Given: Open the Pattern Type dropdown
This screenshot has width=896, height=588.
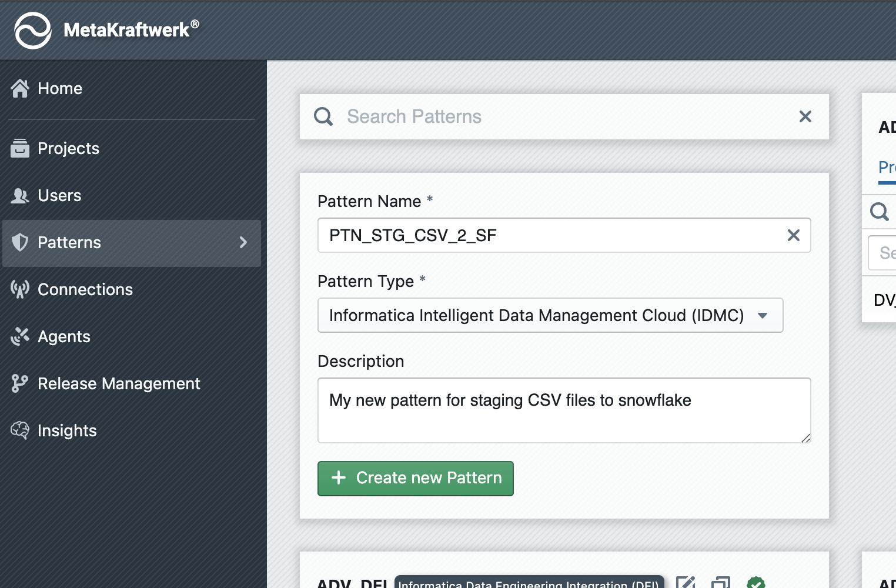Looking at the screenshot, I should click(550, 315).
